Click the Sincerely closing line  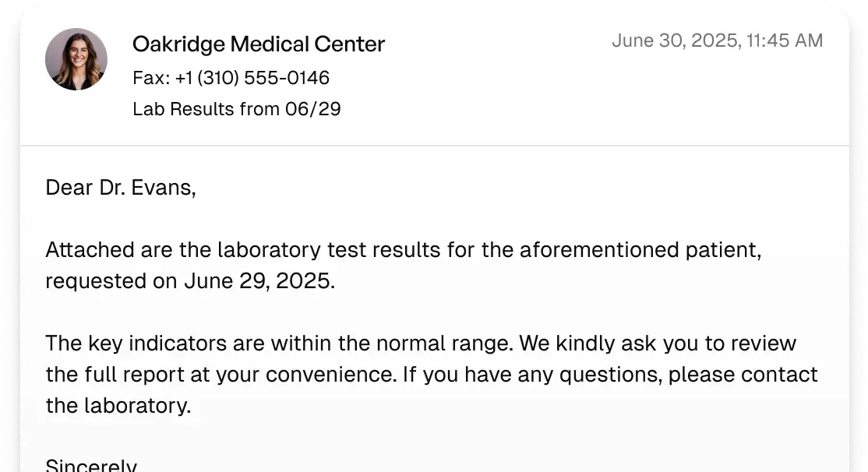tap(91, 465)
